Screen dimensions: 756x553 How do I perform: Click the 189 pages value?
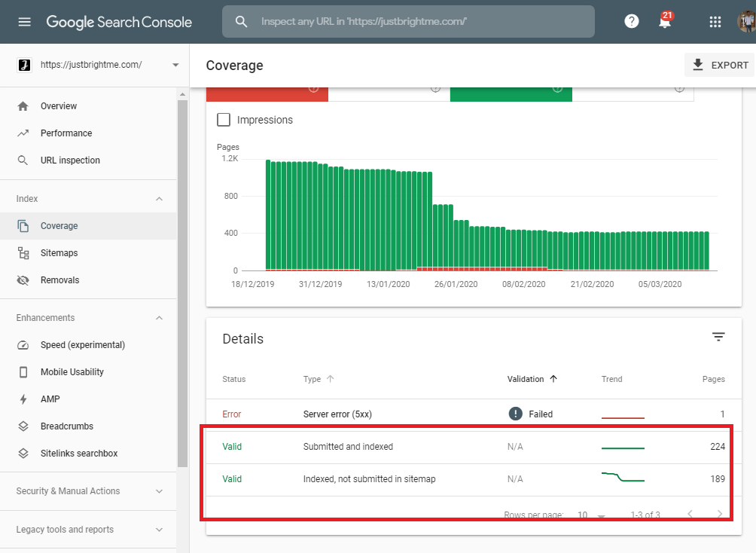pos(718,478)
